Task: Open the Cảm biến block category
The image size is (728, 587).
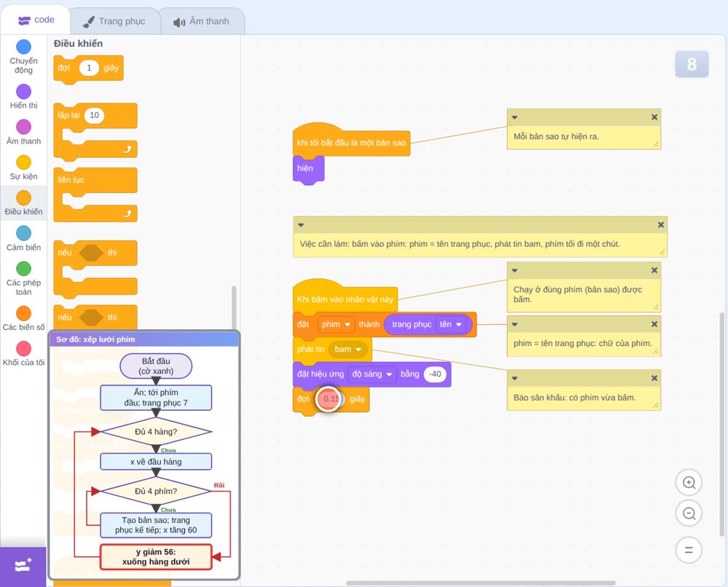Action: coord(23,239)
